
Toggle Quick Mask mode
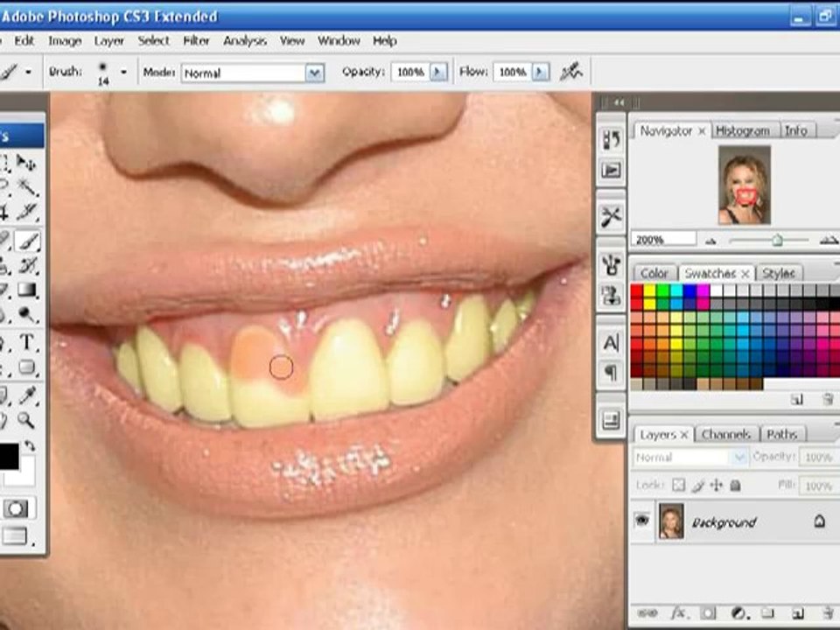(x=16, y=508)
